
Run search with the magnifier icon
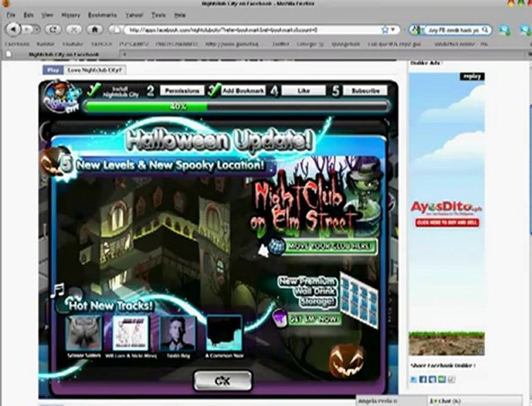[485, 30]
